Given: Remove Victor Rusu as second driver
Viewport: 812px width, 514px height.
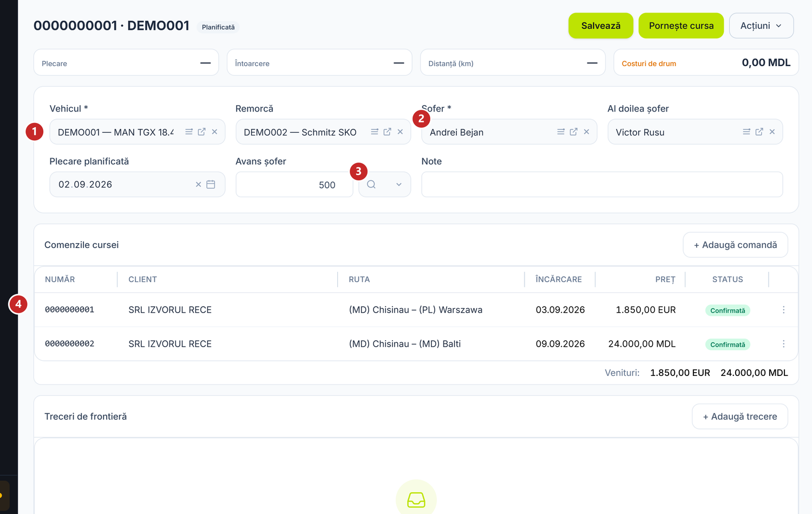Looking at the screenshot, I should (772, 132).
